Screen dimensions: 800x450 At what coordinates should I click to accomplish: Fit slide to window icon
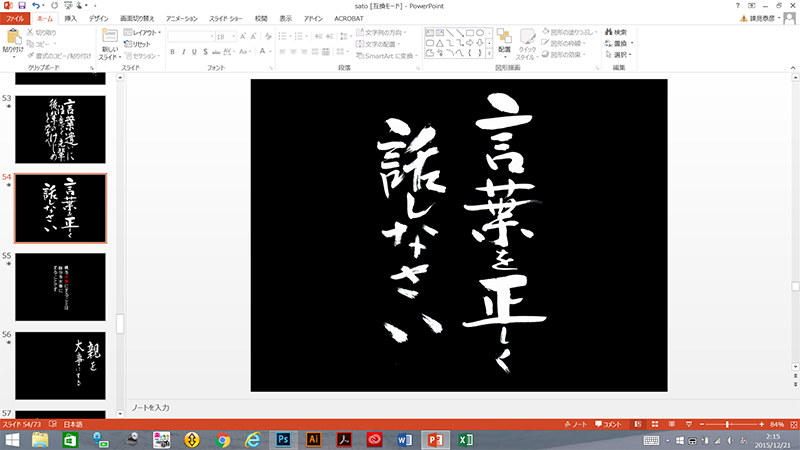pos(791,425)
